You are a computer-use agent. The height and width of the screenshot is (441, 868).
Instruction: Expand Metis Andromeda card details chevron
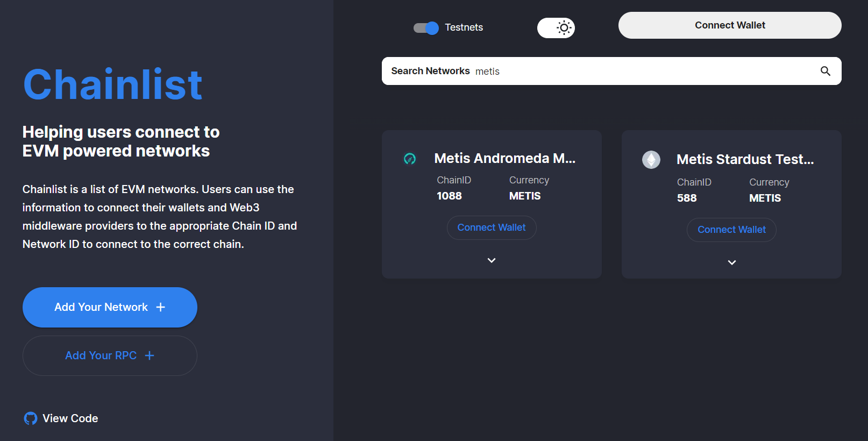[492, 260]
